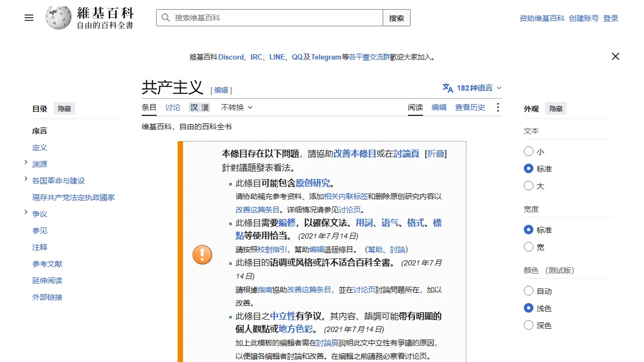644x362 pixels.
Task: Open the 討論頁 link in issues header
Action: 406,154
